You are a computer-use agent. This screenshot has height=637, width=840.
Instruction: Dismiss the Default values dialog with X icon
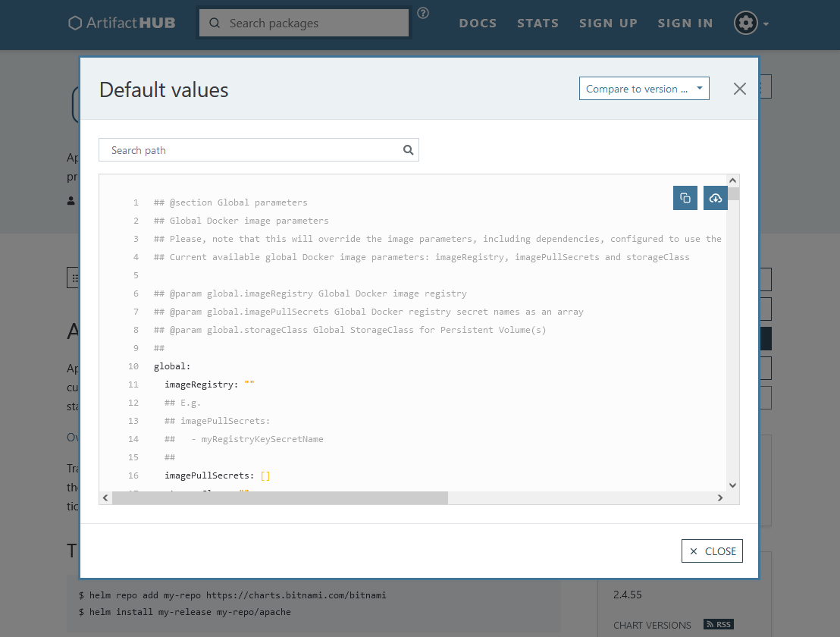[x=740, y=89]
